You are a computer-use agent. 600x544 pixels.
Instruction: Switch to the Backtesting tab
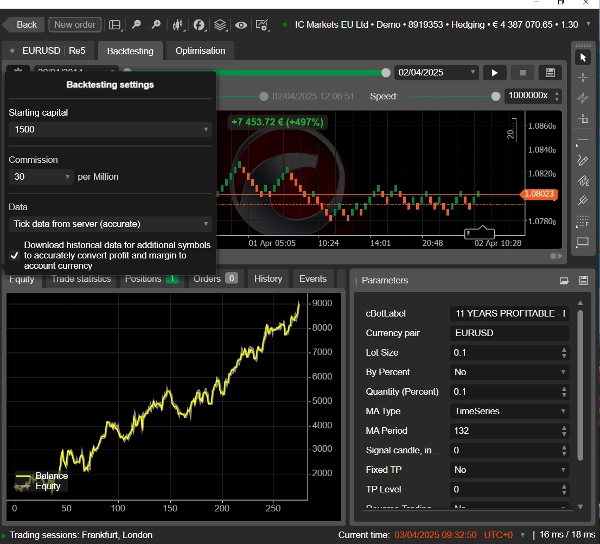point(130,51)
